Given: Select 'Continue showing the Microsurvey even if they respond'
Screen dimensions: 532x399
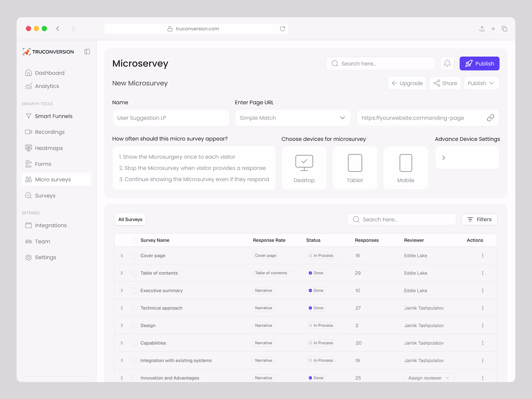Looking at the screenshot, I should click(x=194, y=179).
